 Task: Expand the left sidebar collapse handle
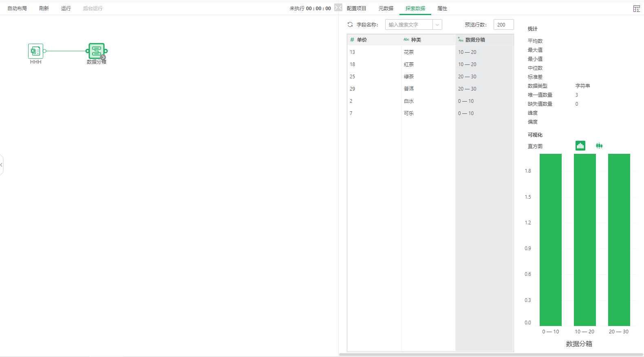tap(2, 165)
